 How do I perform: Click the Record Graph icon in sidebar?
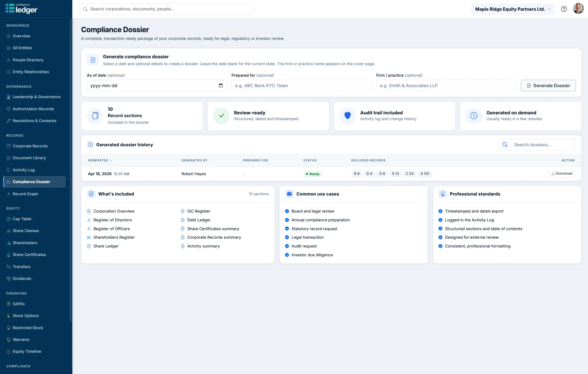9,194
